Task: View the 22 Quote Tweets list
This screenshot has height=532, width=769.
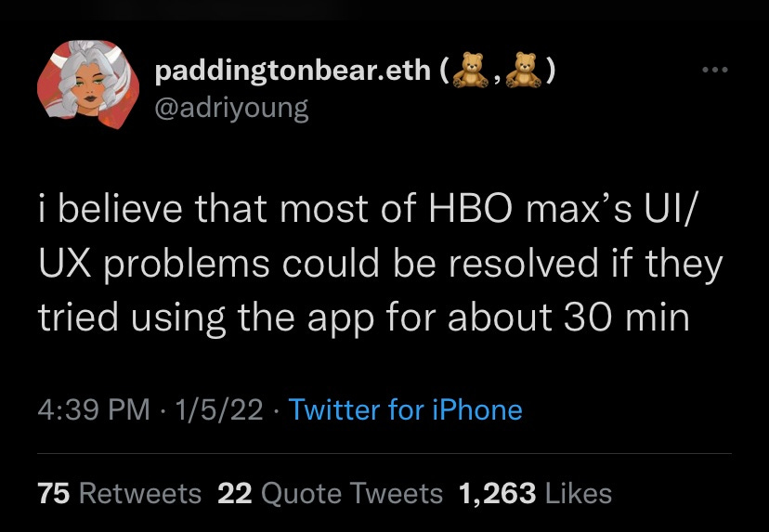Action: pyautogui.click(x=330, y=493)
